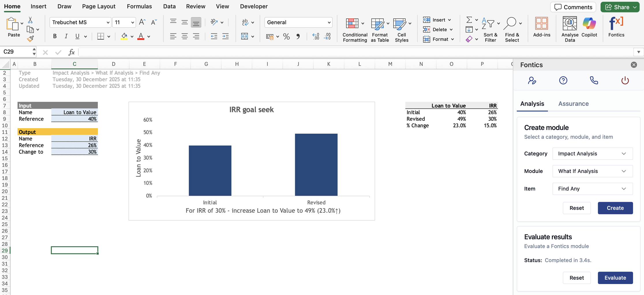Image resolution: width=644 pixels, height=295 pixels.
Task: Apply the yellow fill color swatch
Action: coord(124,36)
